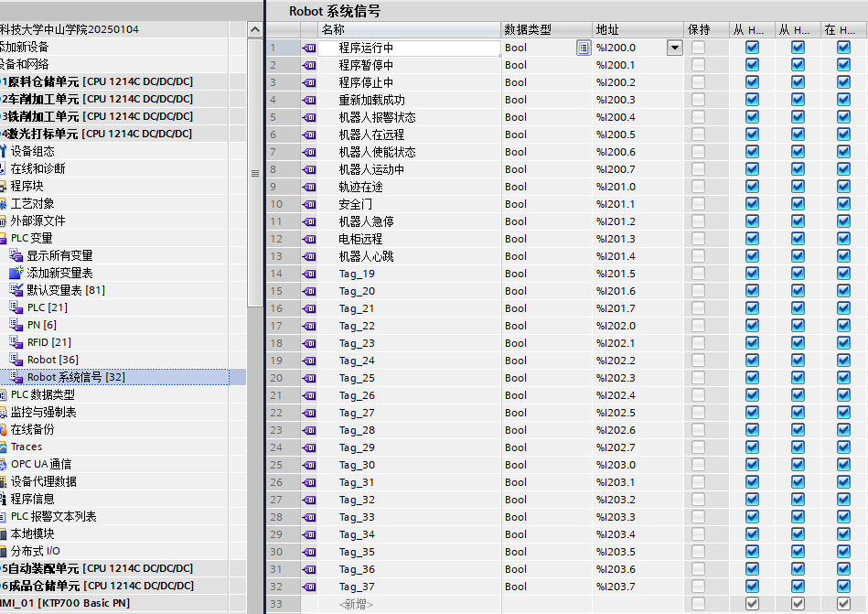
Task: Edit the 程序运行中 name field
Action: [x=409, y=48]
